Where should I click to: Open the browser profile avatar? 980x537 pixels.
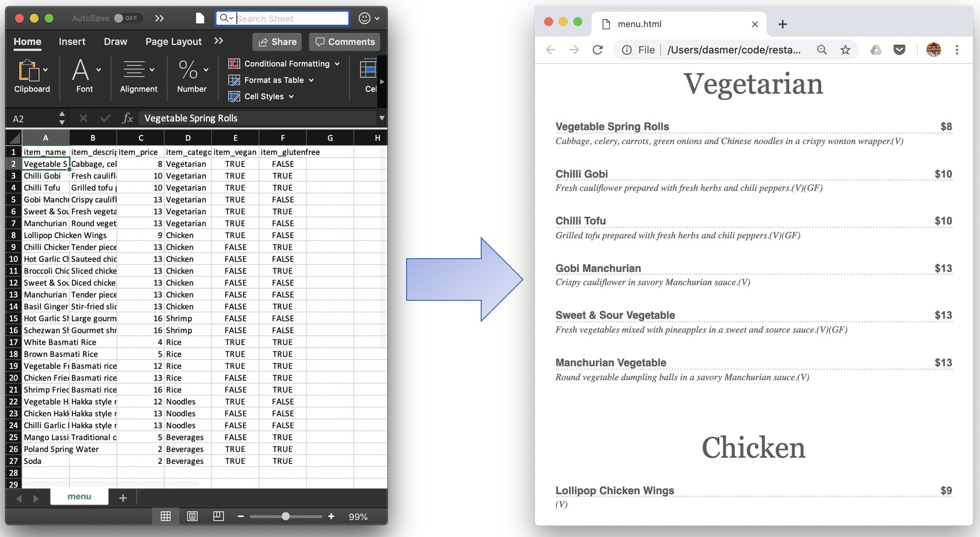point(933,50)
